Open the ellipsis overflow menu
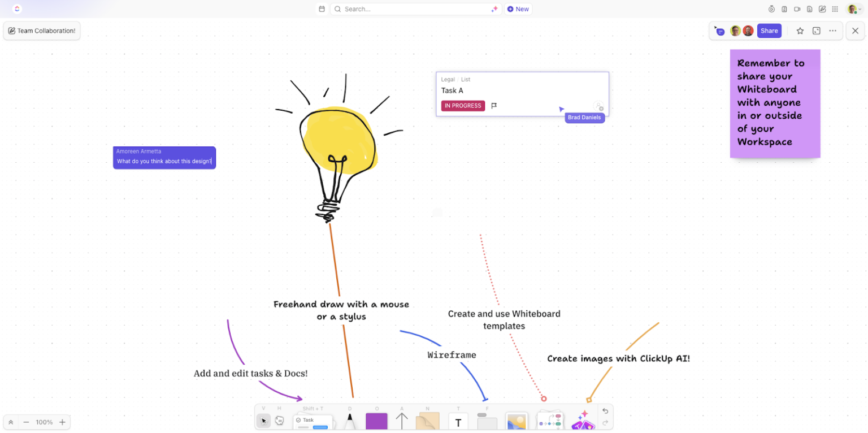The image size is (868, 433). pos(833,31)
